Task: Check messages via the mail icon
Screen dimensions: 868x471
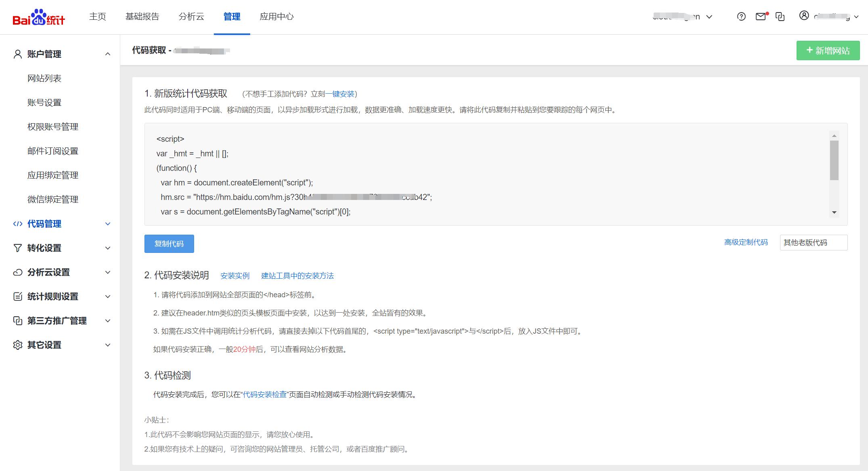Action: [761, 17]
